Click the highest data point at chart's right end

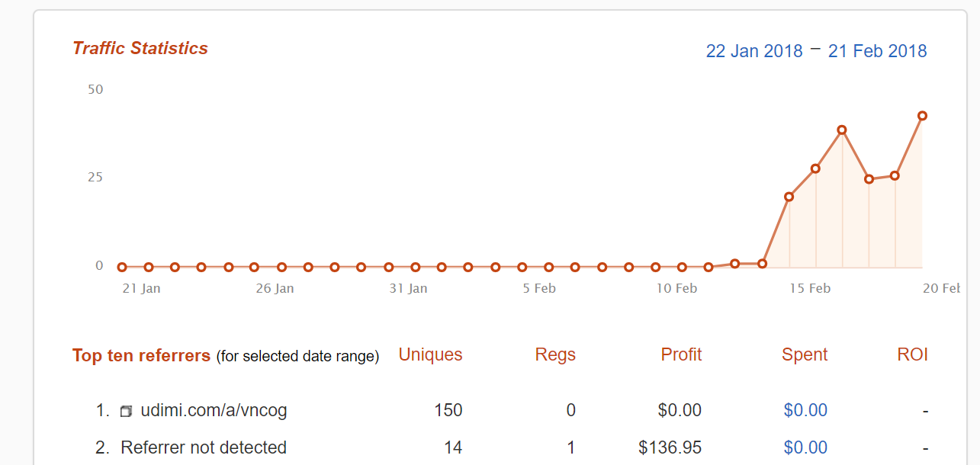[x=922, y=116]
